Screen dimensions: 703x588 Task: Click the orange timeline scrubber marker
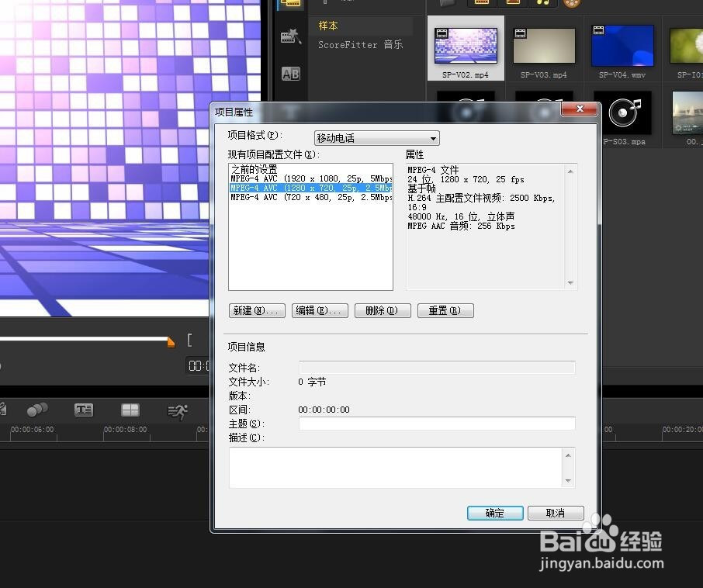click(x=170, y=340)
